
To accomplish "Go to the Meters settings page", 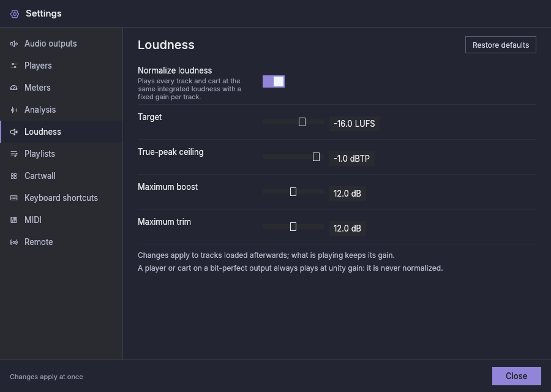I will [x=61, y=88].
